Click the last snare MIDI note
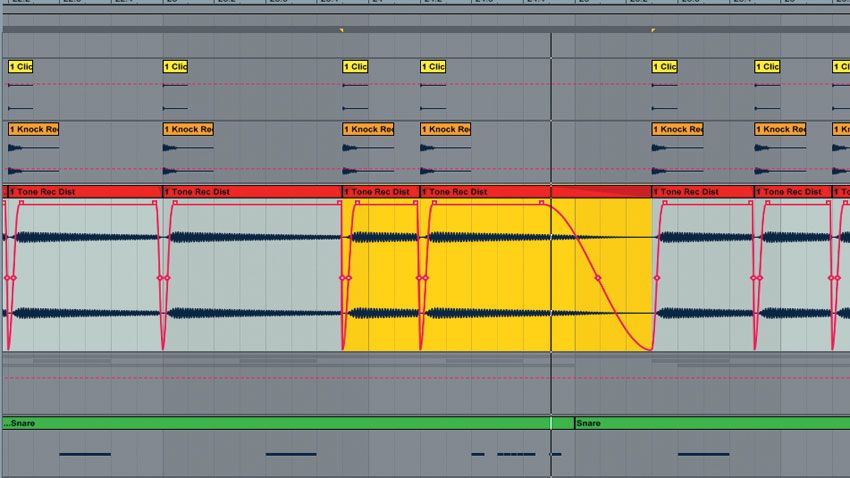The image size is (850, 478). point(704,454)
